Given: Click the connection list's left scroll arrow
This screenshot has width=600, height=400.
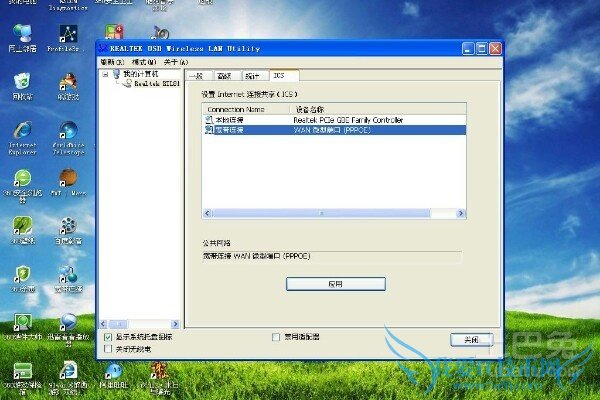Looking at the screenshot, I should point(207,213).
